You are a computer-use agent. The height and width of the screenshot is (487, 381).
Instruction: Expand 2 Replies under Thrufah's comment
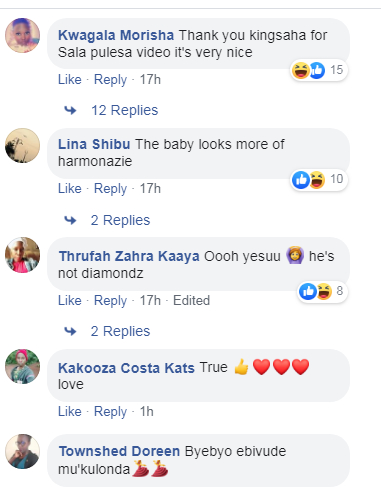pos(120,331)
